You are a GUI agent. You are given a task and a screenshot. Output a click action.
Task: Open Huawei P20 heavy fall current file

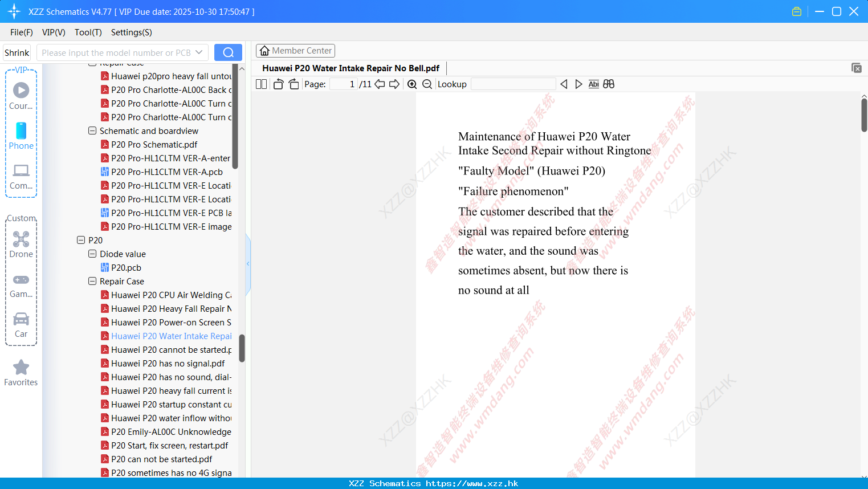point(166,390)
